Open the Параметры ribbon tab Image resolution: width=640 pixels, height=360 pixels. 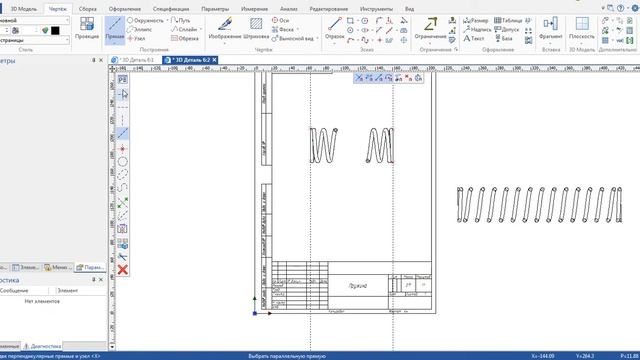coord(215,9)
